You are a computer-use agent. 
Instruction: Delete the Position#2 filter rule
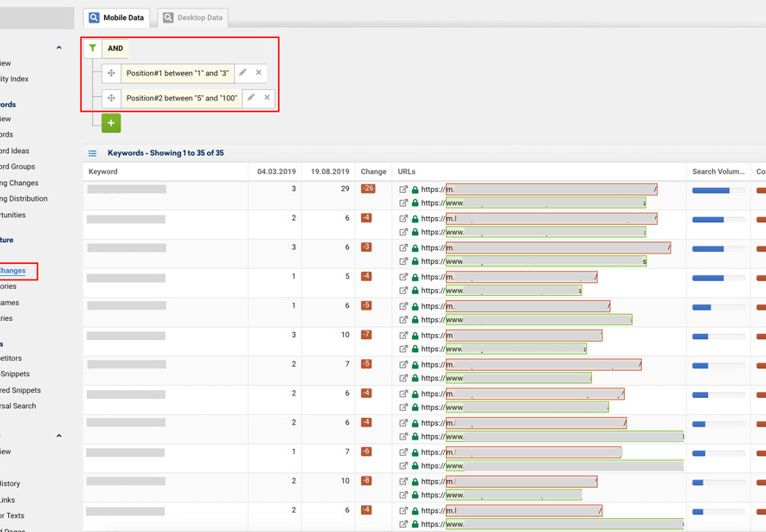[x=267, y=98]
